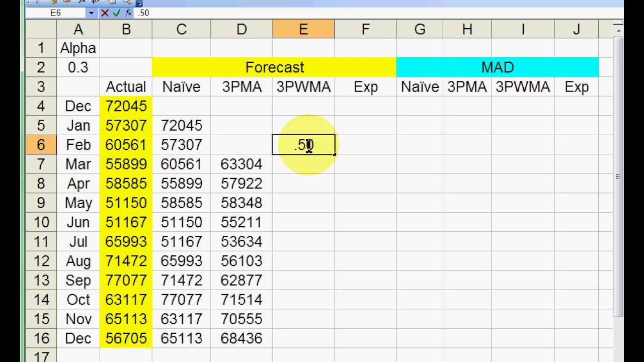Click the Select All corner box
Viewport: 644px width, 362px height.
[41, 29]
